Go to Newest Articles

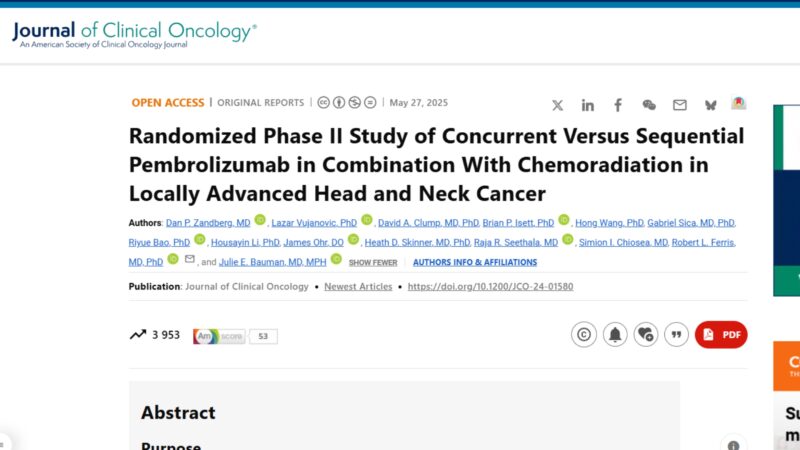coord(358,287)
